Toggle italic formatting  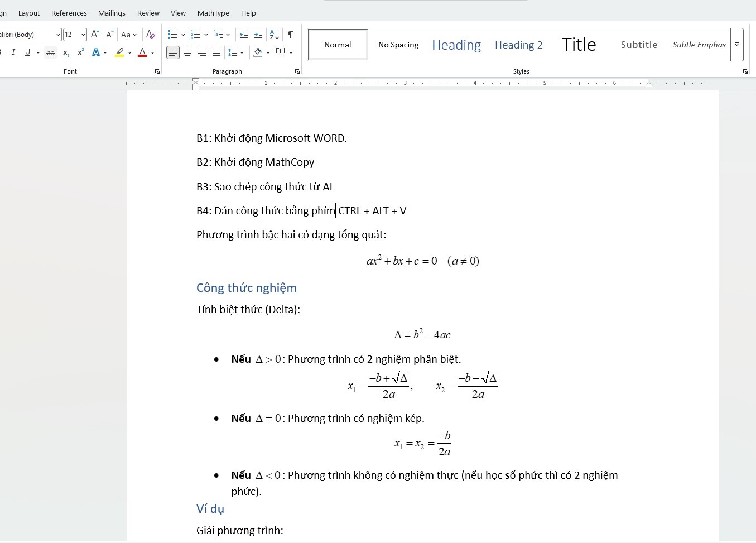tap(13, 52)
